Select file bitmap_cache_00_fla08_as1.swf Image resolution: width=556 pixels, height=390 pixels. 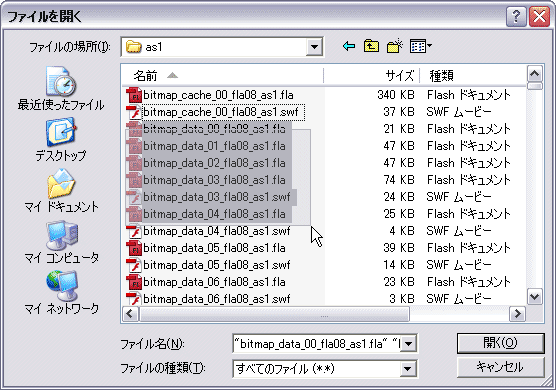(x=221, y=112)
